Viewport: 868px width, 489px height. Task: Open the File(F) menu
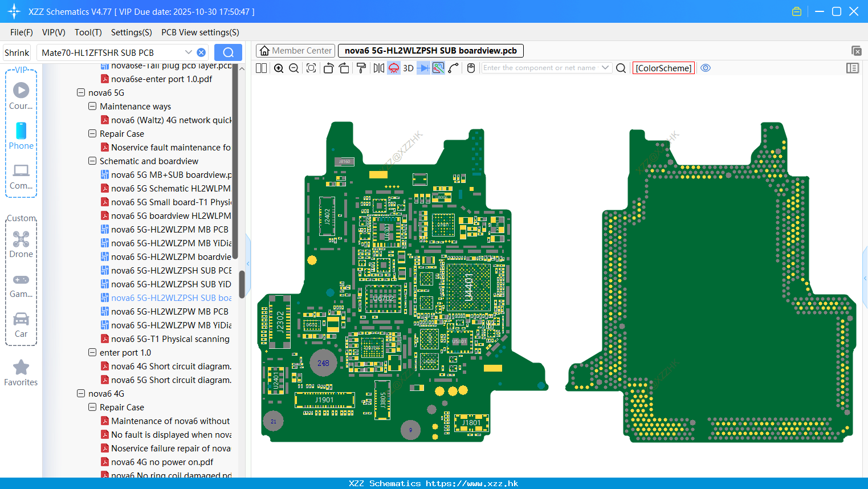pyautogui.click(x=22, y=32)
